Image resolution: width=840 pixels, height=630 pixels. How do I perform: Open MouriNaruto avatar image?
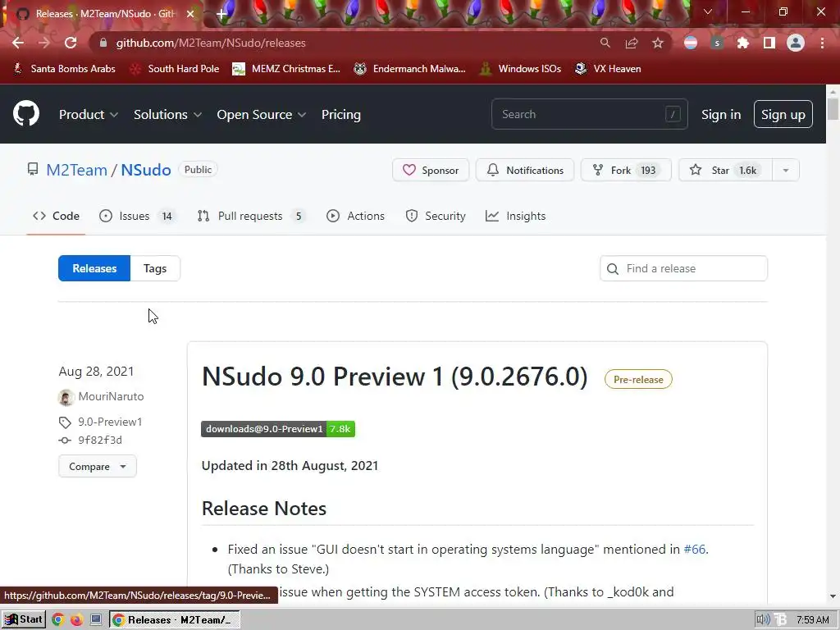[66, 397]
